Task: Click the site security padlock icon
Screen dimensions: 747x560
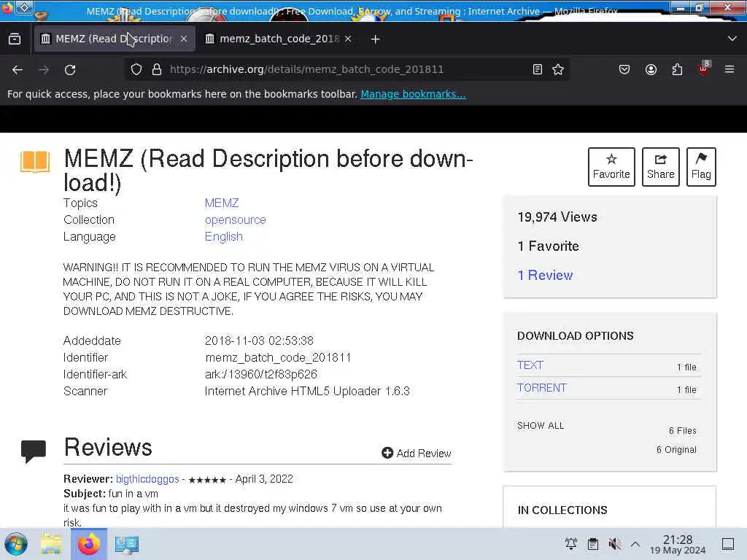Action: (156, 69)
